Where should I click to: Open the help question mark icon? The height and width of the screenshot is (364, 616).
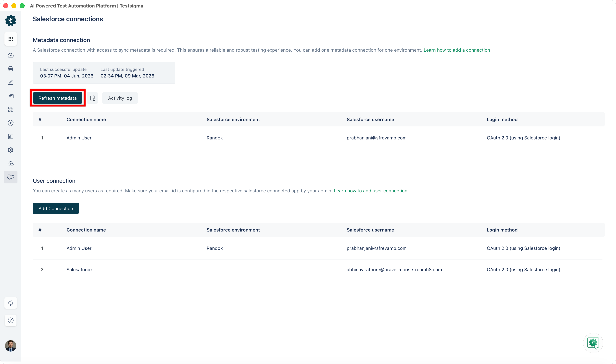(11, 320)
